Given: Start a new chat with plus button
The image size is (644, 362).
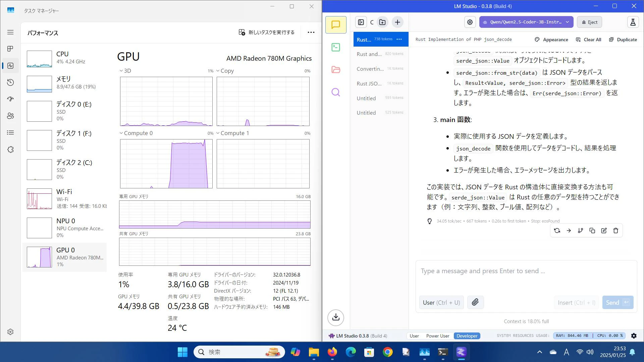Looking at the screenshot, I should pyautogui.click(x=397, y=22).
